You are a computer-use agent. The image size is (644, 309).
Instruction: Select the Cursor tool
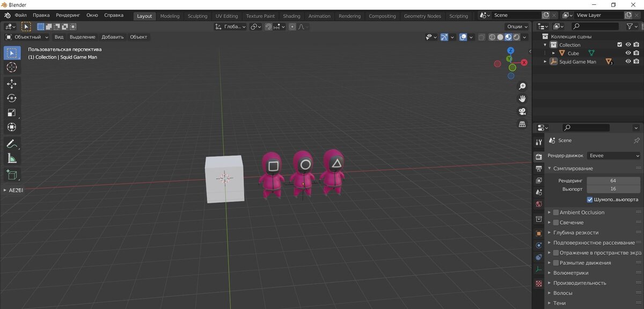coord(12,68)
